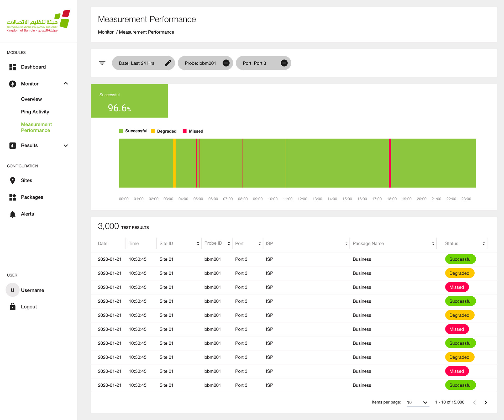This screenshot has height=420, width=504.
Task: Remove the Probe bbm001 filter chip
Action: (226, 63)
